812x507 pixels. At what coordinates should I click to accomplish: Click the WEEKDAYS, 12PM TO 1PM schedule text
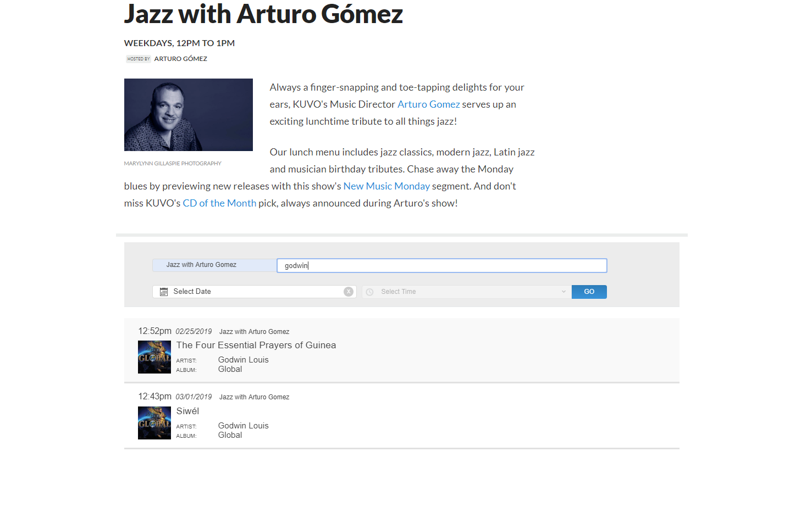(179, 43)
